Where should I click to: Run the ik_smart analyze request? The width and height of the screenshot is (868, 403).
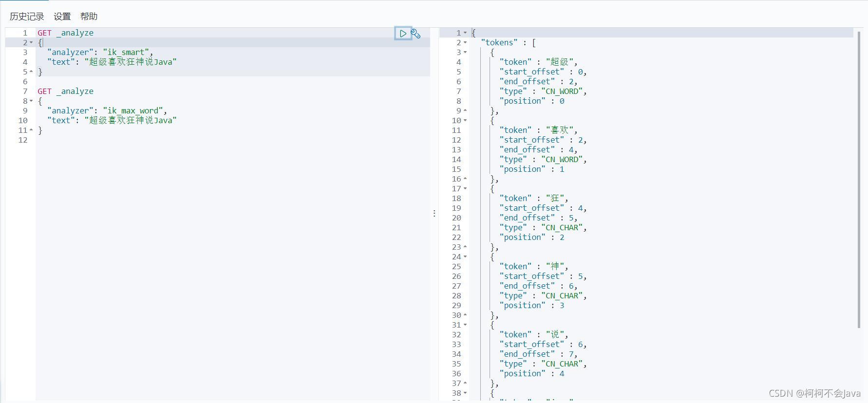pos(403,34)
